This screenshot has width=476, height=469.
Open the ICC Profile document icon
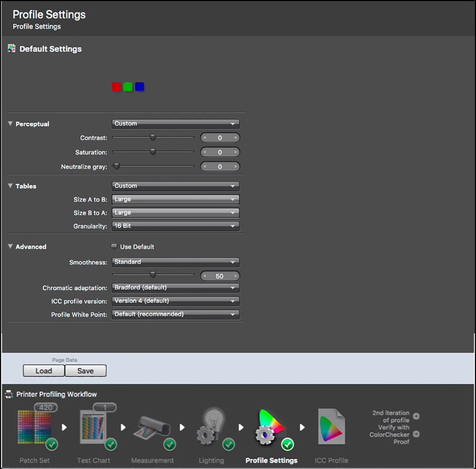pyautogui.click(x=331, y=427)
